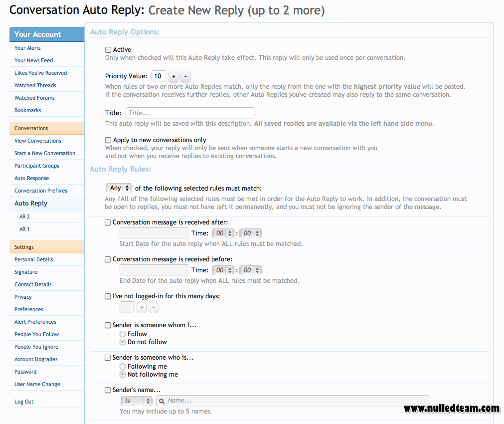Tick Conversation message is received before
This screenshot has height=424, width=504.
pyautogui.click(x=108, y=259)
